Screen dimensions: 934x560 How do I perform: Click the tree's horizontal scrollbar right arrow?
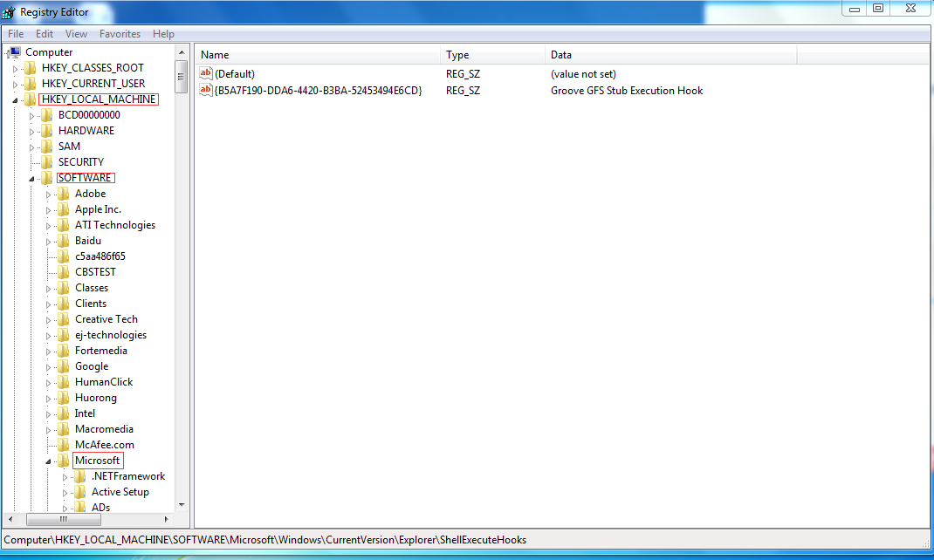168,519
